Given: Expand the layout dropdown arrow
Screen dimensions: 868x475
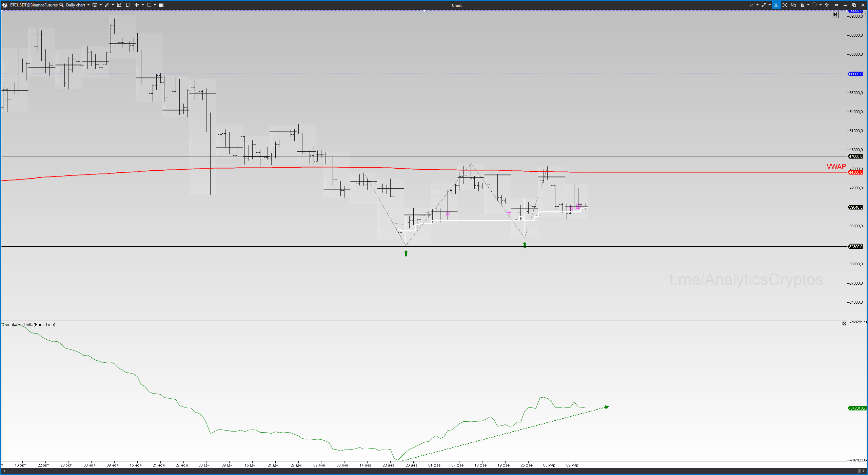Looking at the screenshot, I should coord(155,5).
